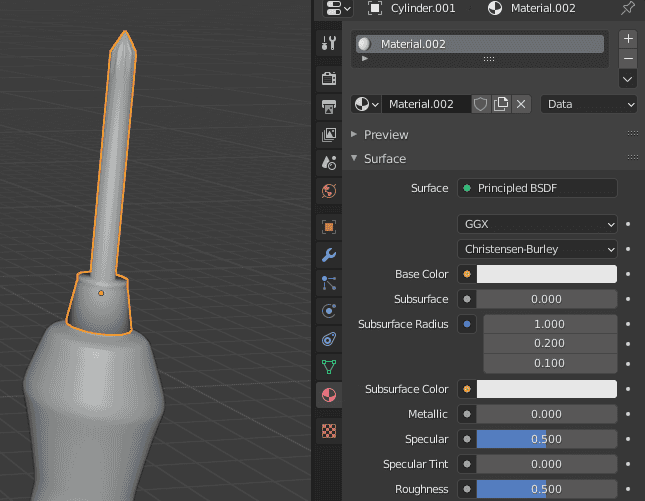Toggle fake user shield icon
This screenshot has height=501, width=645.
[480, 104]
